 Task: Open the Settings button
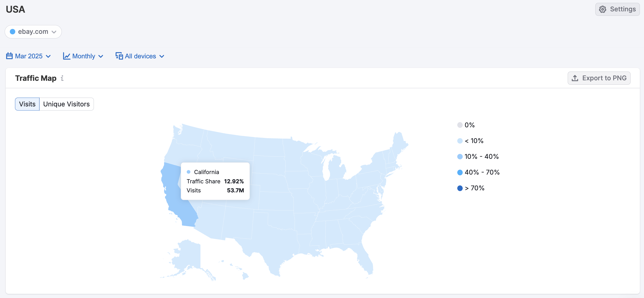click(x=617, y=9)
